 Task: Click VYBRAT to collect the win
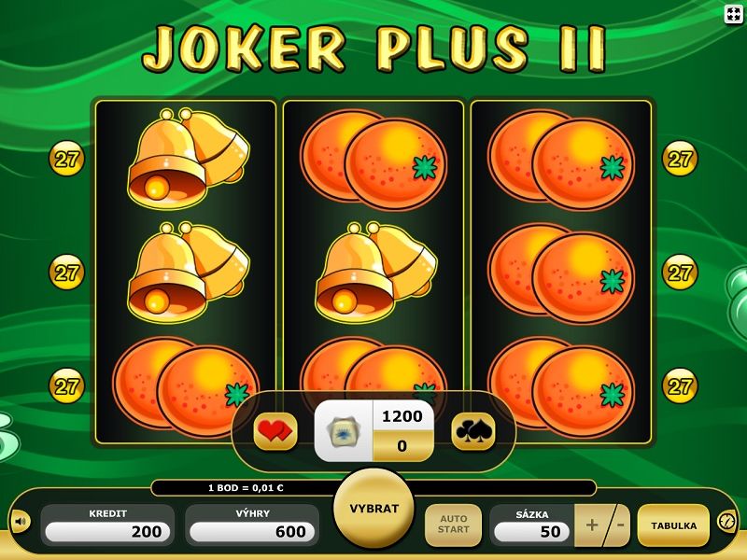point(374,509)
